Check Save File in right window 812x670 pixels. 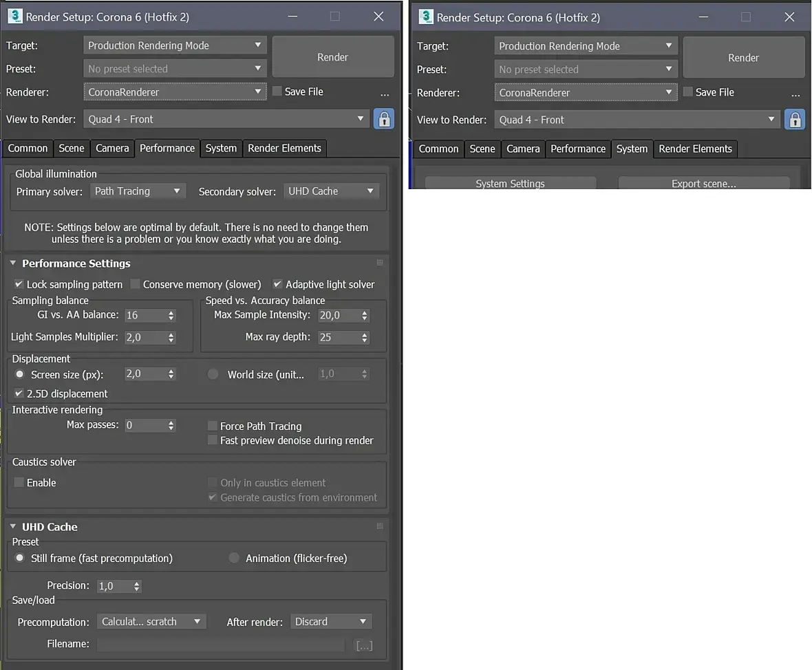click(687, 91)
